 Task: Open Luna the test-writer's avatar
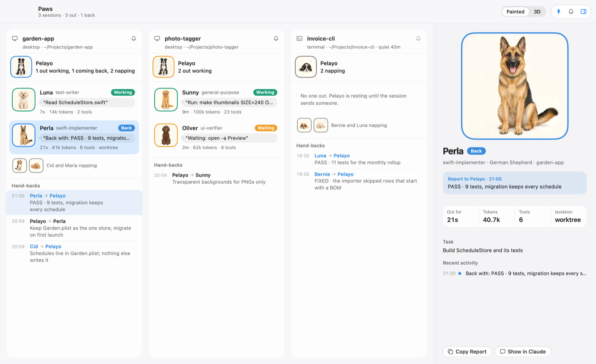pos(23,99)
